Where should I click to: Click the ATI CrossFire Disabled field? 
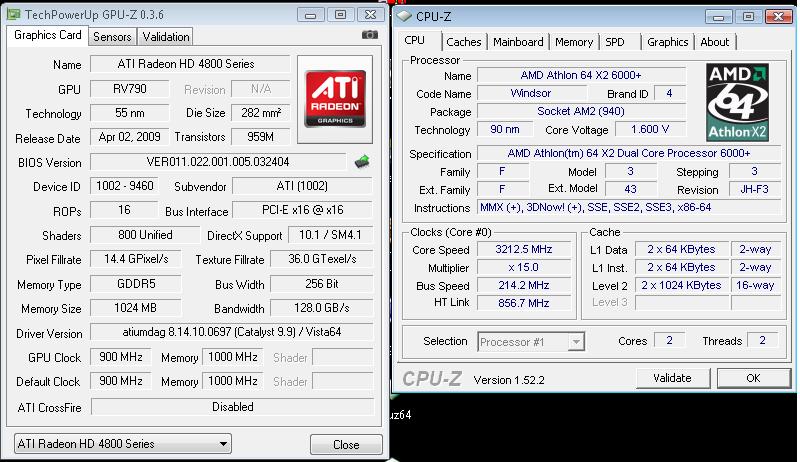coord(232,407)
